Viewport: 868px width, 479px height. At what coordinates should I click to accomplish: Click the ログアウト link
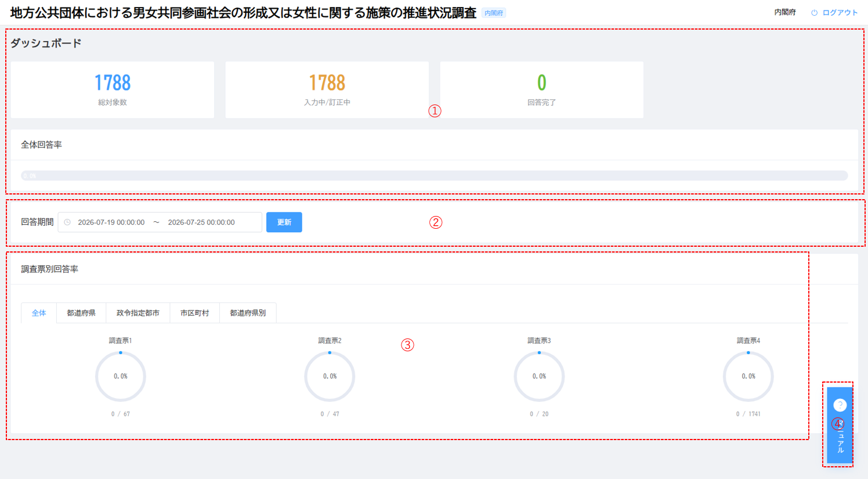(x=840, y=13)
